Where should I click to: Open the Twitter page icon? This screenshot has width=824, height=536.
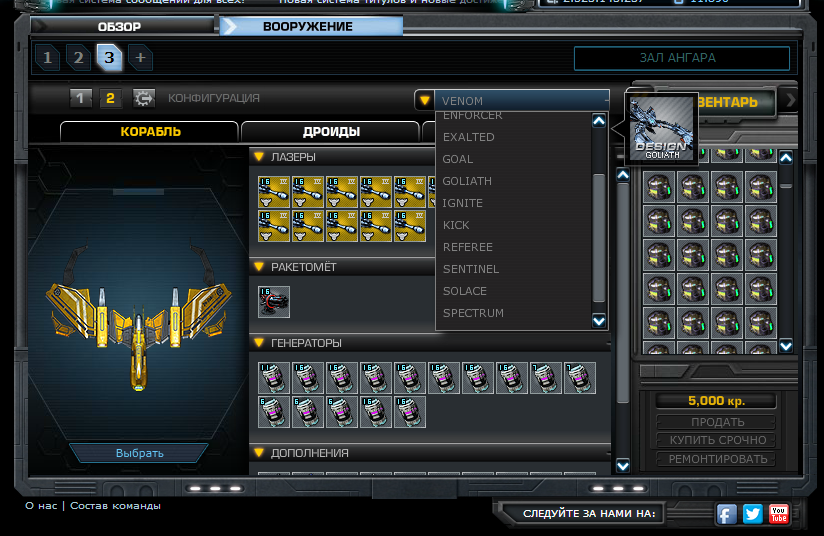(753, 514)
